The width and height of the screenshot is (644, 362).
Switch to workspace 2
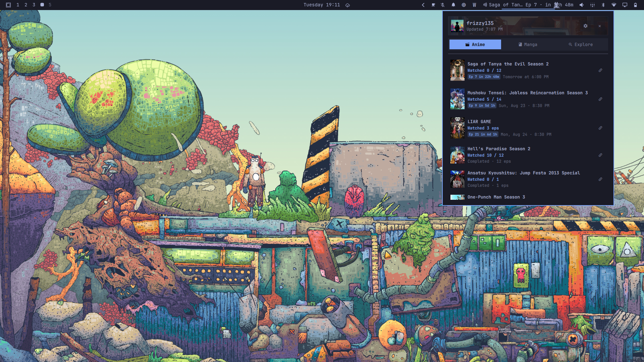pos(26,5)
